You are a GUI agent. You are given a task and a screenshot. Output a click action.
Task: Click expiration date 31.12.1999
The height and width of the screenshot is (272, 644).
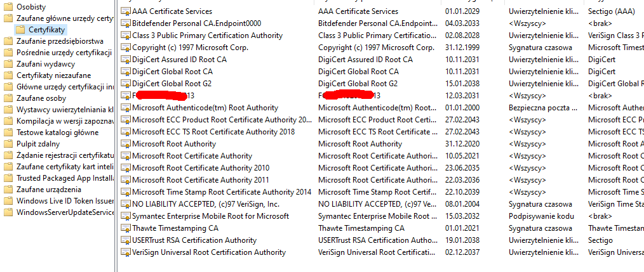point(462,48)
